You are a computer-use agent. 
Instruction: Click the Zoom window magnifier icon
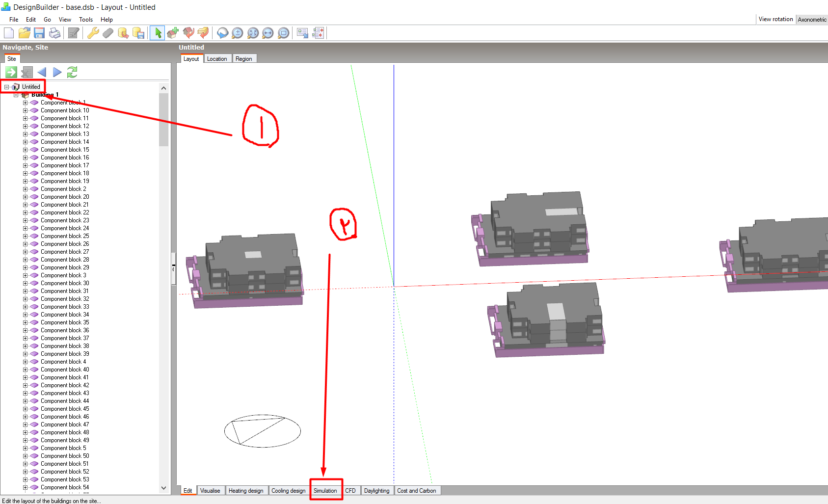(x=283, y=33)
